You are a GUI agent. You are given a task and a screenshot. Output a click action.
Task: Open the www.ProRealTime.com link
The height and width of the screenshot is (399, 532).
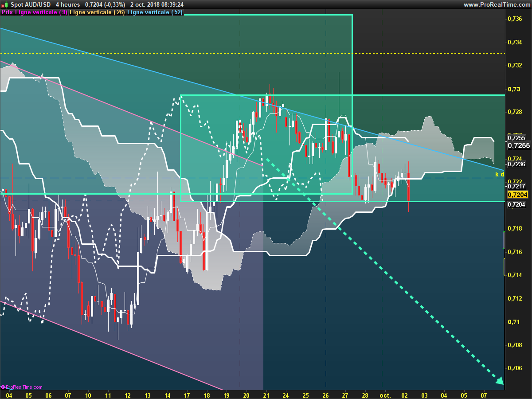pos(497,4)
